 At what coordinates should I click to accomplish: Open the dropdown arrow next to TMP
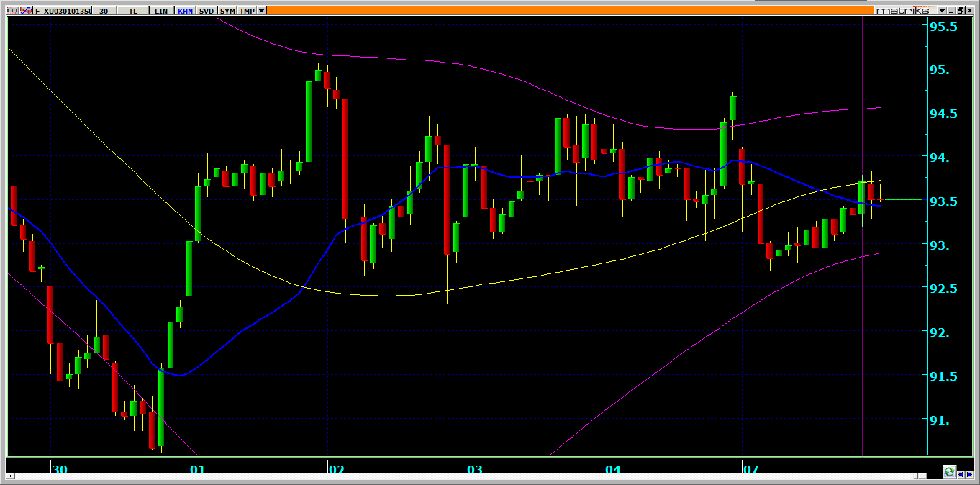(262, 11)
